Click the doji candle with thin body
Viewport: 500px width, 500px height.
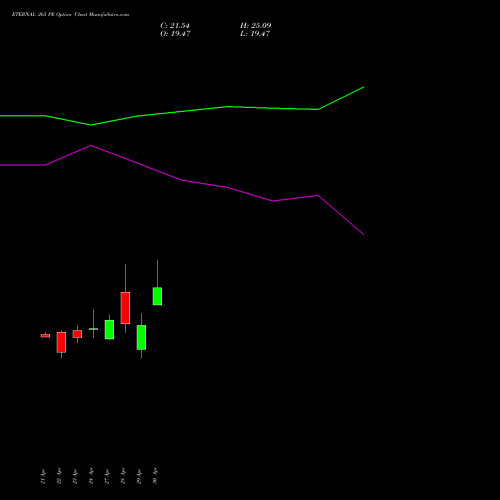(93, 329)
